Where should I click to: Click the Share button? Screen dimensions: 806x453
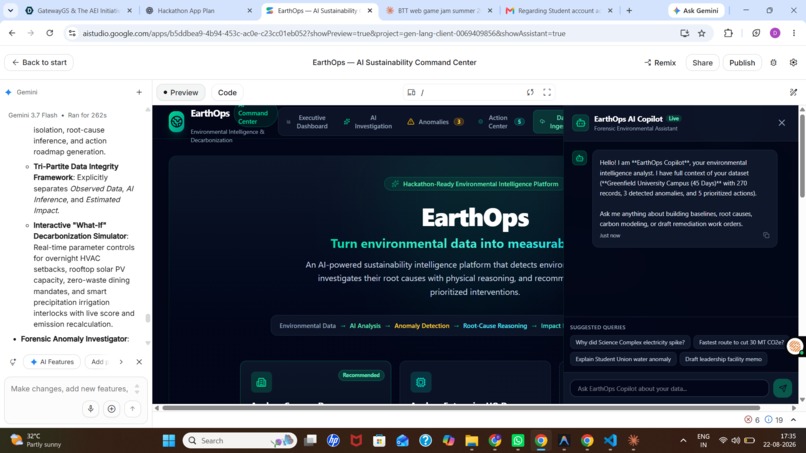702,63
